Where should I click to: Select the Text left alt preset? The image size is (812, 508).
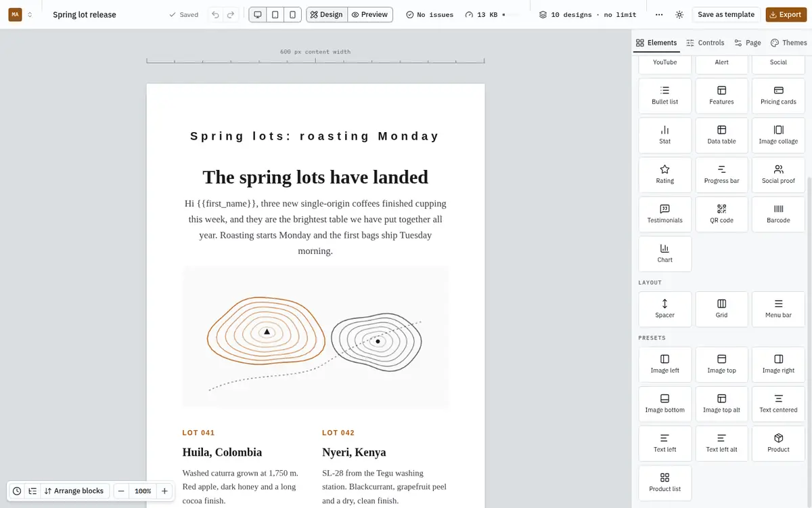(x=722, y=443)
